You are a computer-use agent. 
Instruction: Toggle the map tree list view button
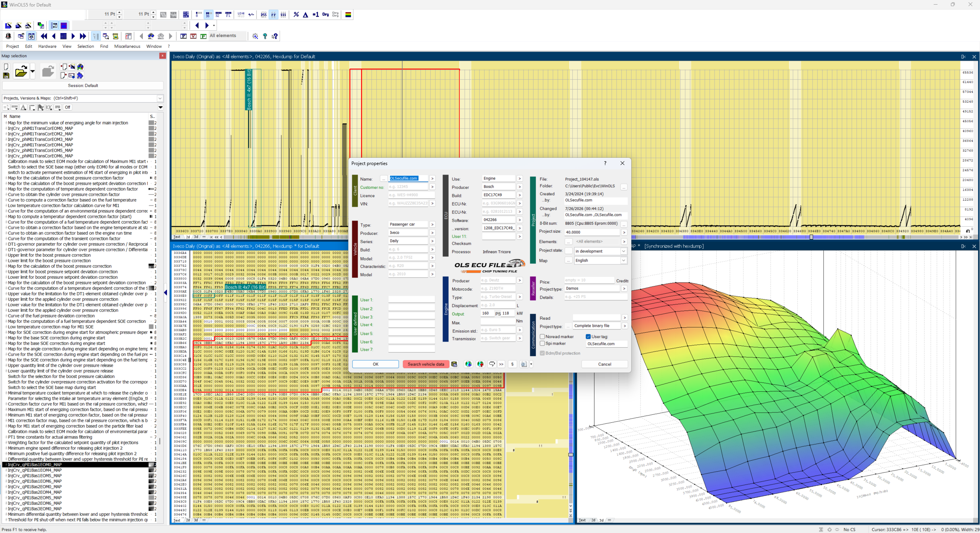tap(96, 36)
